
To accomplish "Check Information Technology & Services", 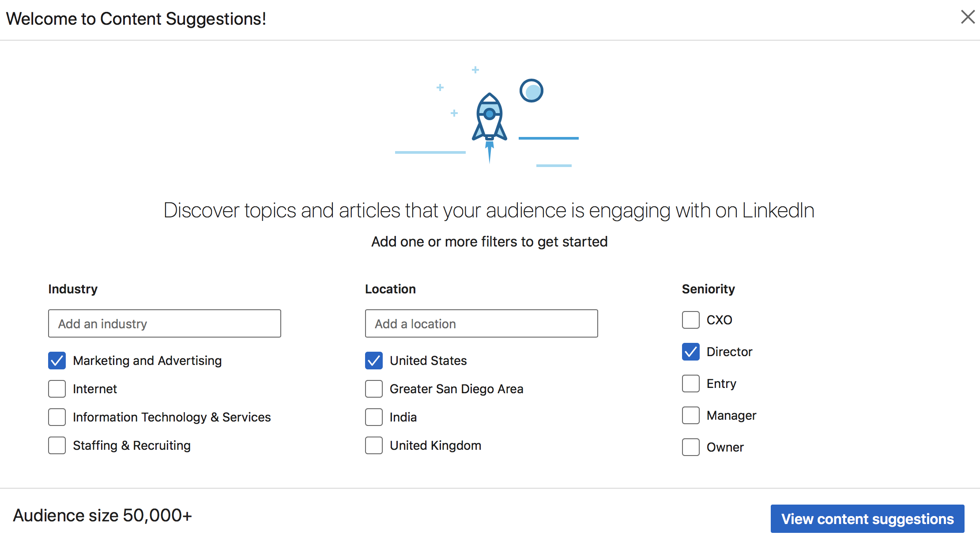I will click(57, 417).
